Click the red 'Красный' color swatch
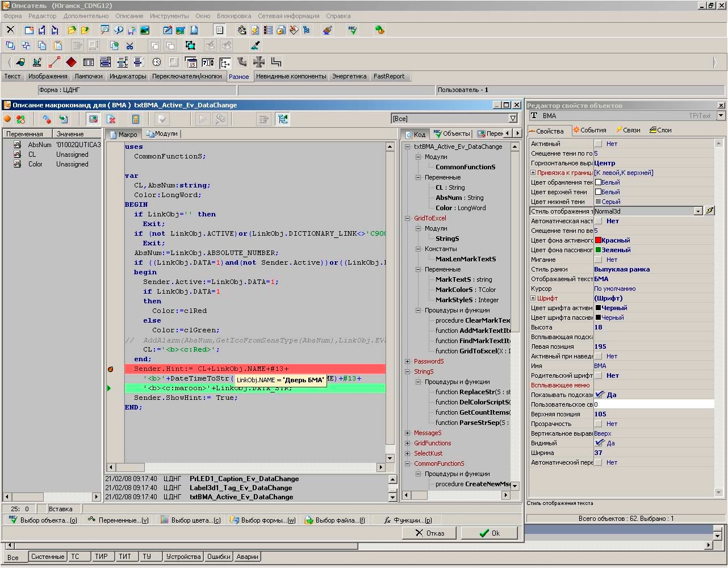Screen dimensions: 728x568 598,240
